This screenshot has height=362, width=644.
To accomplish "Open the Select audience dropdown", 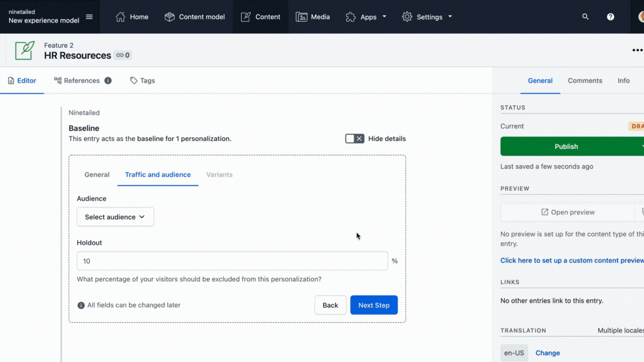I will (x=115, y=217).
